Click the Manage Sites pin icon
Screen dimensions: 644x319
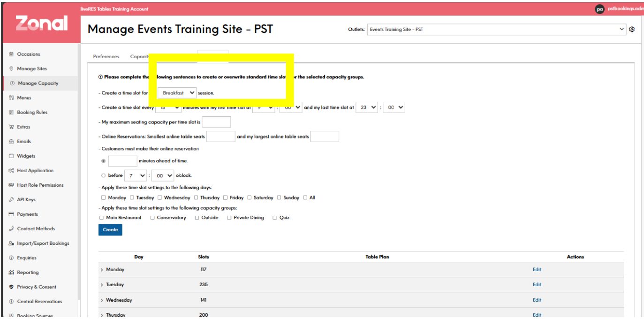point(11,68)
